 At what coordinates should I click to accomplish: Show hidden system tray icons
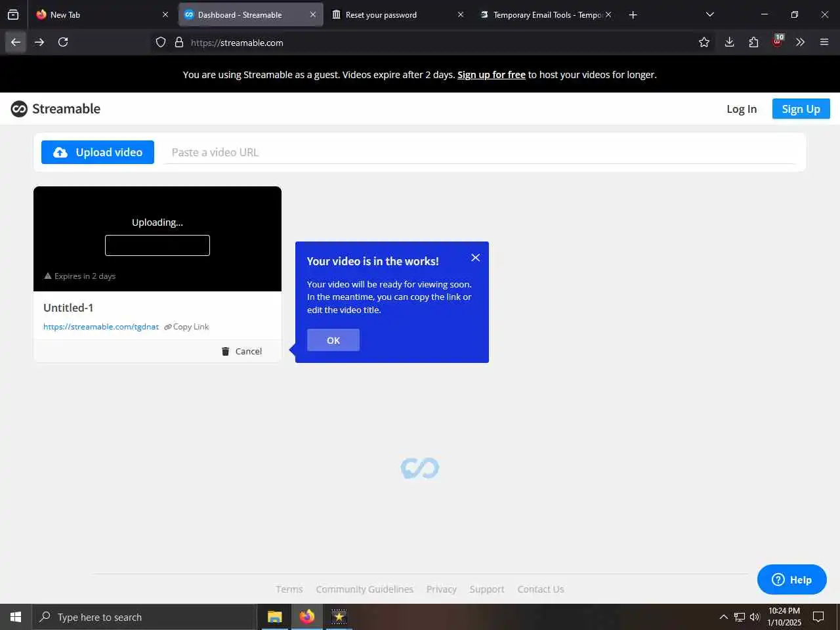pyautogui.click(x=724, y=617)
